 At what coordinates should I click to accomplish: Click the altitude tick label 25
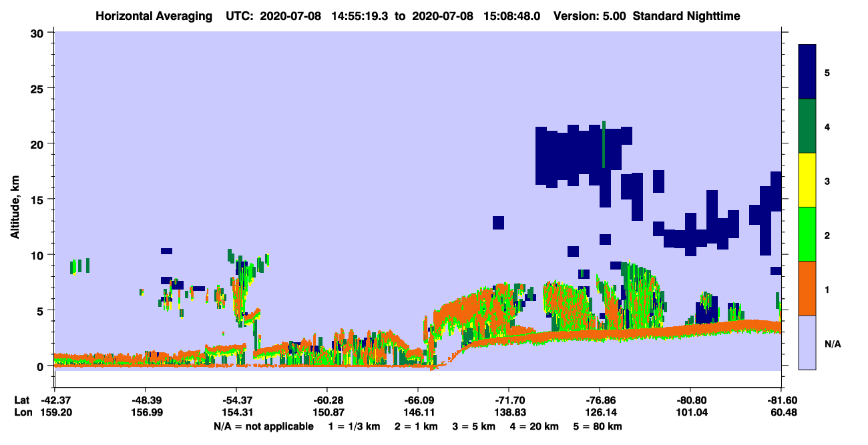[38, 88]
